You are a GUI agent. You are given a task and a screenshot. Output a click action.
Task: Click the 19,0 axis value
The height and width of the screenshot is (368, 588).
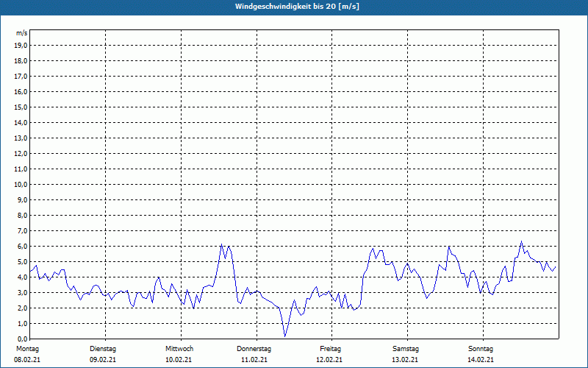tap(21, 46)
